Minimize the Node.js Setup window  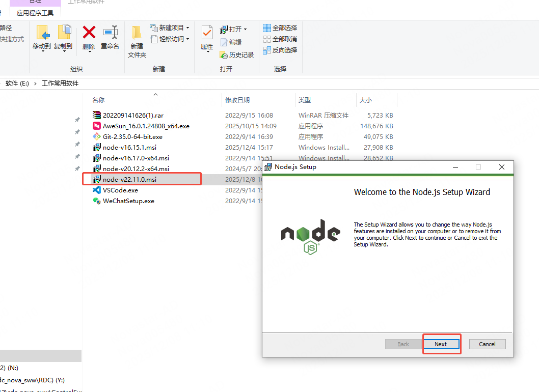455,167
